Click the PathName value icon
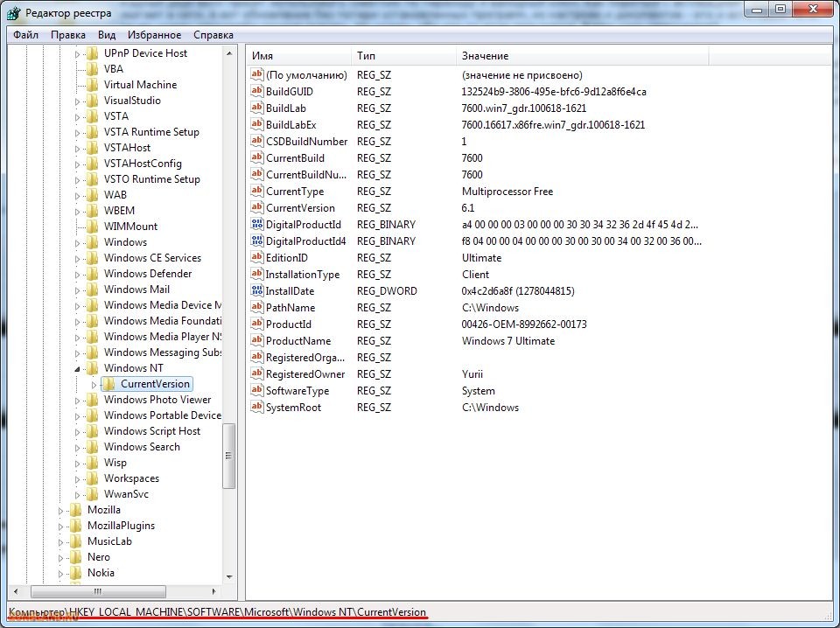 [x=257, y=307]
